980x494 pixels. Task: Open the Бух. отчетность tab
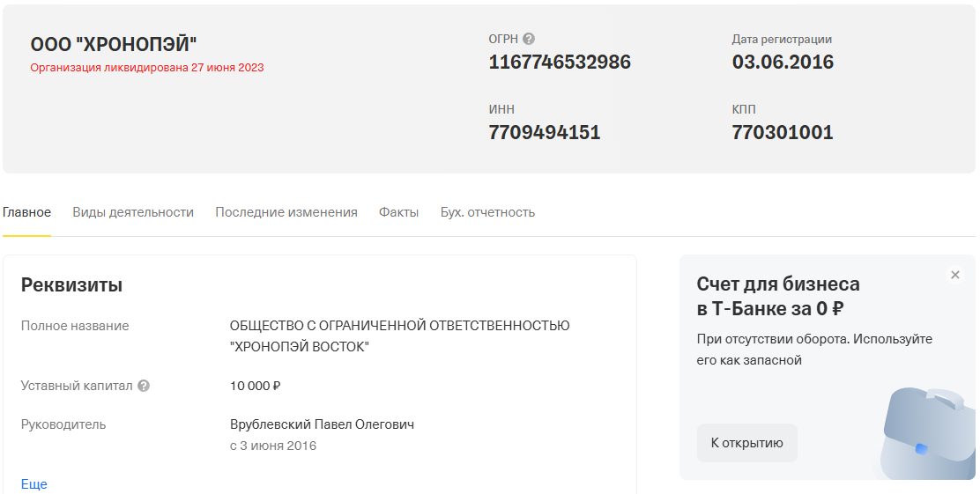click(487, 212)
